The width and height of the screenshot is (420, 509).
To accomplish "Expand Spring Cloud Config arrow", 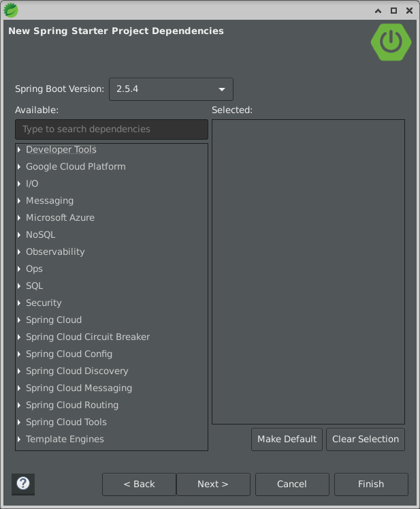I will pyautogui.click(x=19, y=354).
